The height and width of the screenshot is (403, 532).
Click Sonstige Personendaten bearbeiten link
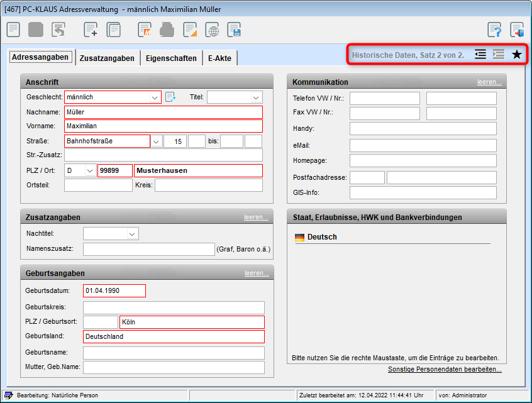pos(445,369)
